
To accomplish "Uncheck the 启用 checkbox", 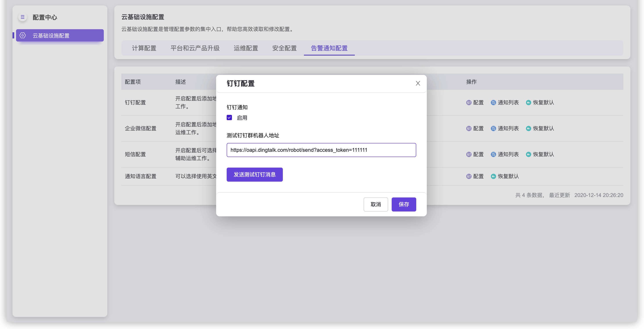I will [229, 117].
